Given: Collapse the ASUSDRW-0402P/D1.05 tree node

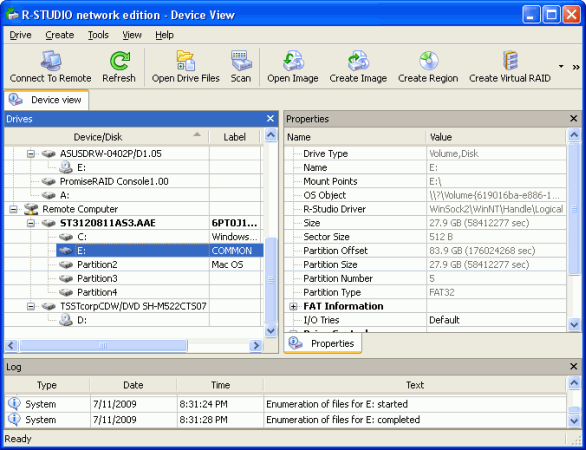Looking at the screenshot, I should coord(31,154).
